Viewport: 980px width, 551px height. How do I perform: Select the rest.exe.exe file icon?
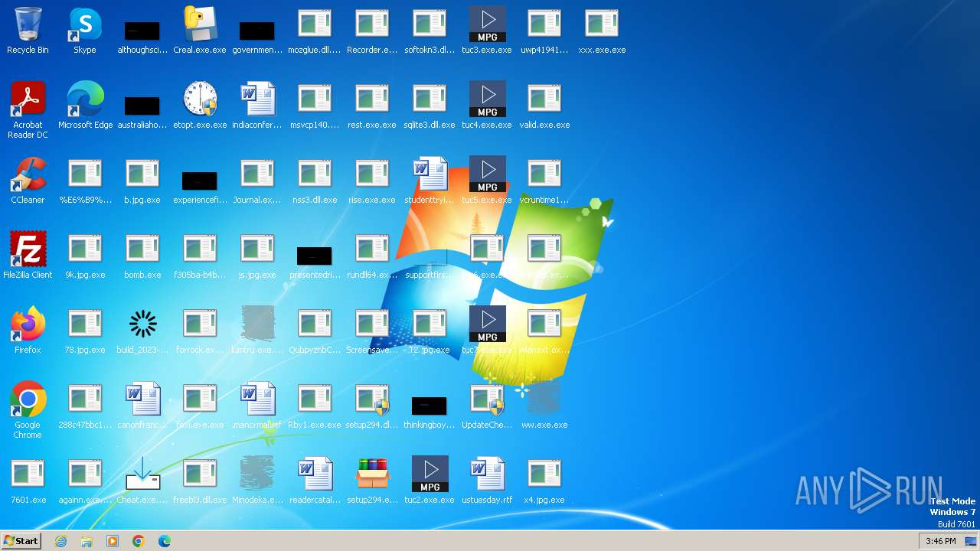coord(372,99)
